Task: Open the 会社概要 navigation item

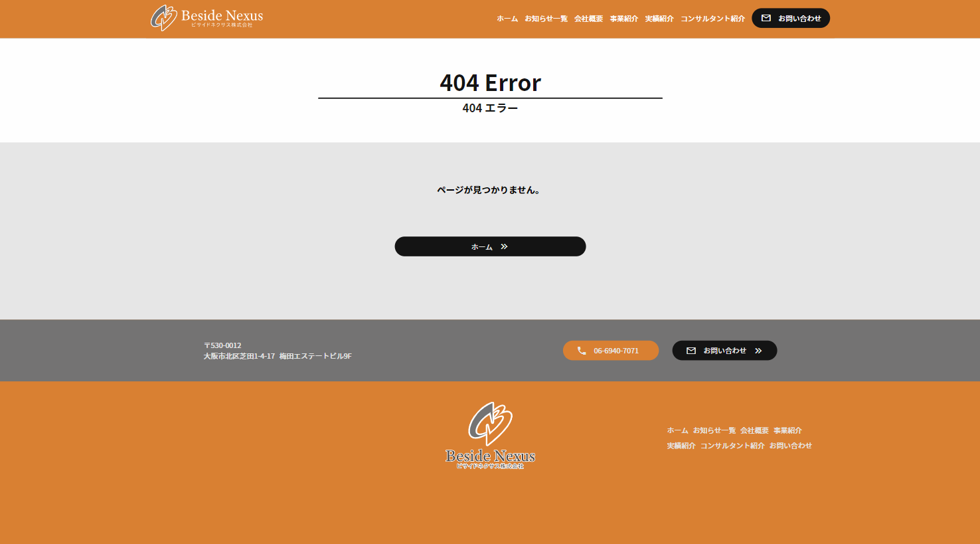Action: click(588, 19)
